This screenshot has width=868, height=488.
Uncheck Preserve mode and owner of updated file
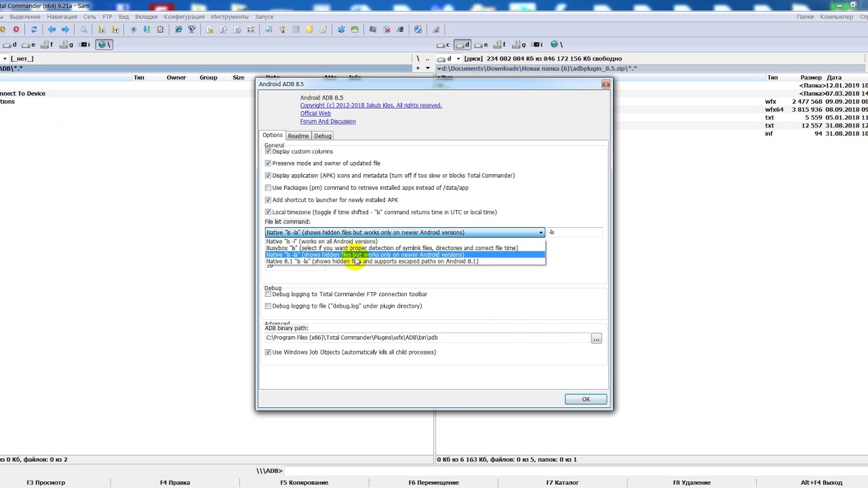click(x=268, y=163)
